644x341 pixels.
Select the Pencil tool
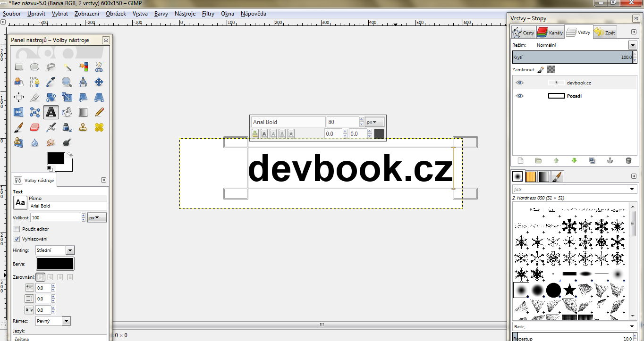tap(99, 112)
